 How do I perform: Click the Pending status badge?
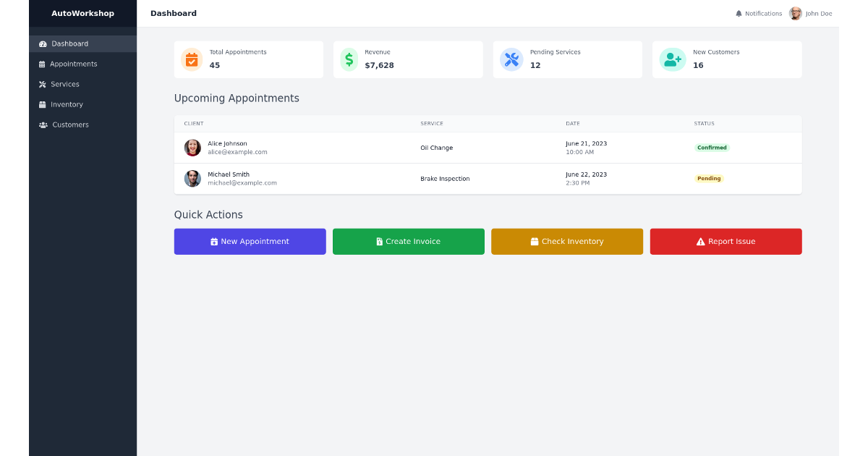click(x=709, y=178)
